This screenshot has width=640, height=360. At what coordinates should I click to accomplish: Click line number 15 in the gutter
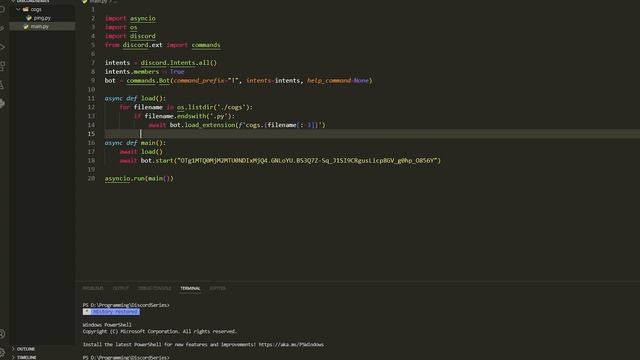pos(91,134)
